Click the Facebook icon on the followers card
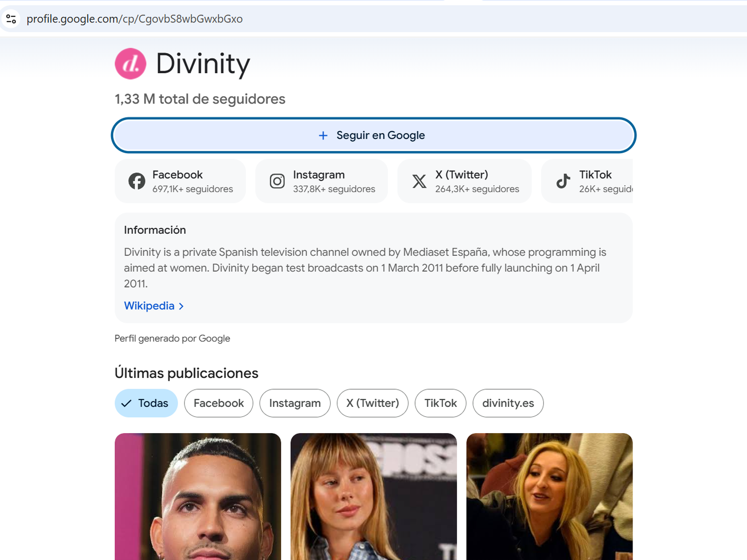The height and width of the screenshot is (560, 747). pos(137,181)
